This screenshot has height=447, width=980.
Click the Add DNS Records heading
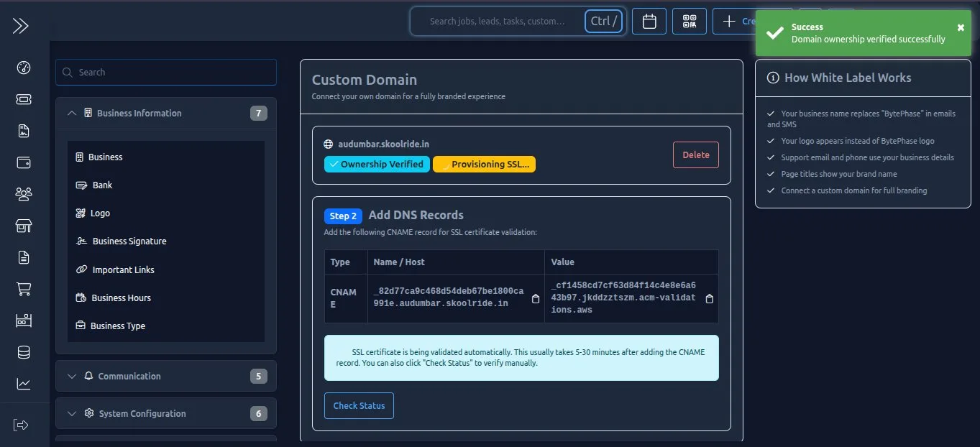pyautogui.click(x=416, y=215)
